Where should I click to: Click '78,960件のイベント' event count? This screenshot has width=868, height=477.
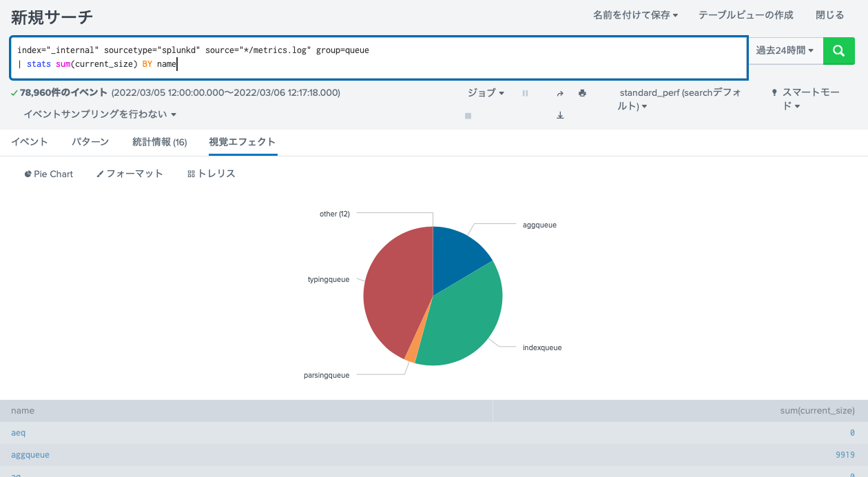tap(63, 92)
